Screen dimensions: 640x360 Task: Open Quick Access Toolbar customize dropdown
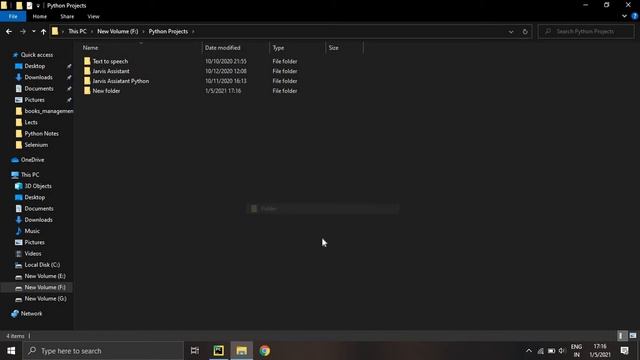(x=38, y=6)
